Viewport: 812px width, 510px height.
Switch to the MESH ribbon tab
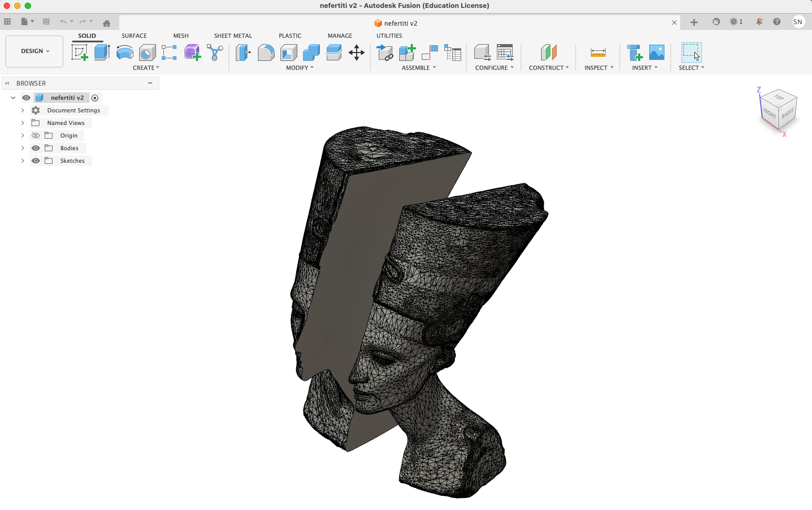pyautogui.click(x=181, y=35)
